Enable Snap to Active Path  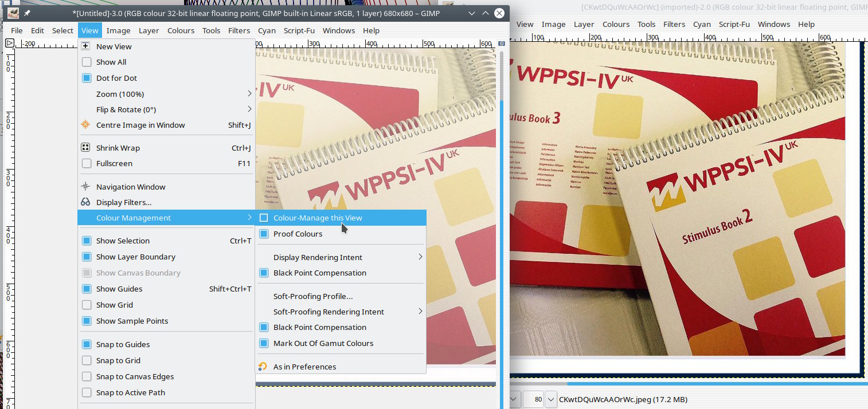[87, 392]
